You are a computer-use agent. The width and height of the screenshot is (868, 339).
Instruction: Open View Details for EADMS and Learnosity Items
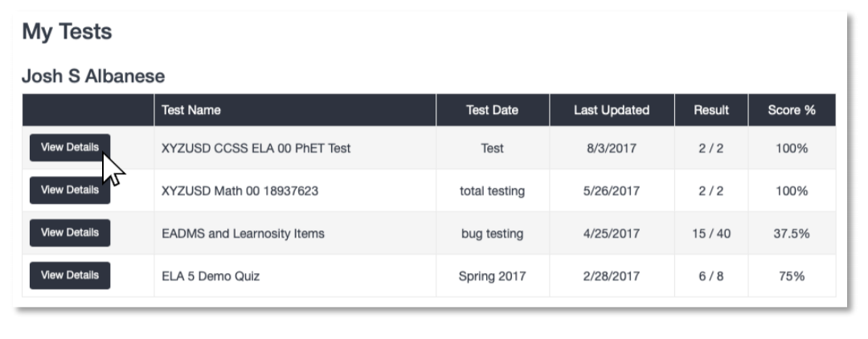pos(70,233)
